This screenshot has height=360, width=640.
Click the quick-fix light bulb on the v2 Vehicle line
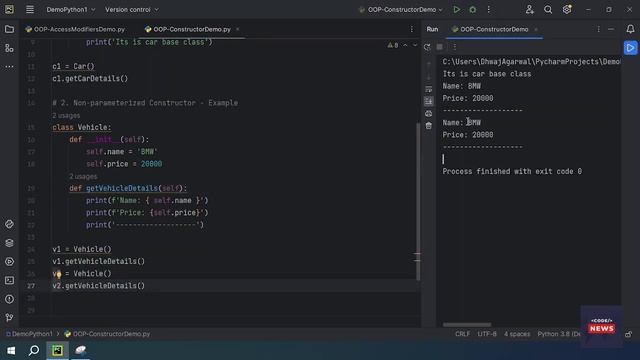pos(58,274)
